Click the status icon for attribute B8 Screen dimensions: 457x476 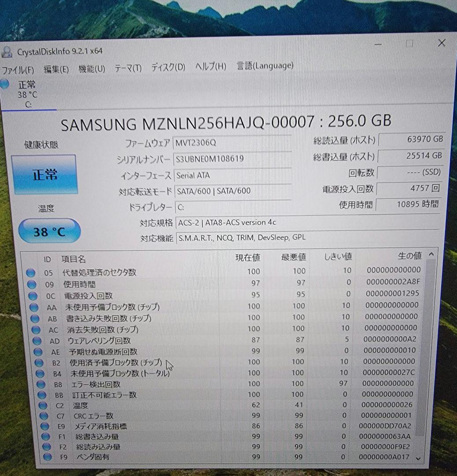pyautogui.click(x=41, y=384)
